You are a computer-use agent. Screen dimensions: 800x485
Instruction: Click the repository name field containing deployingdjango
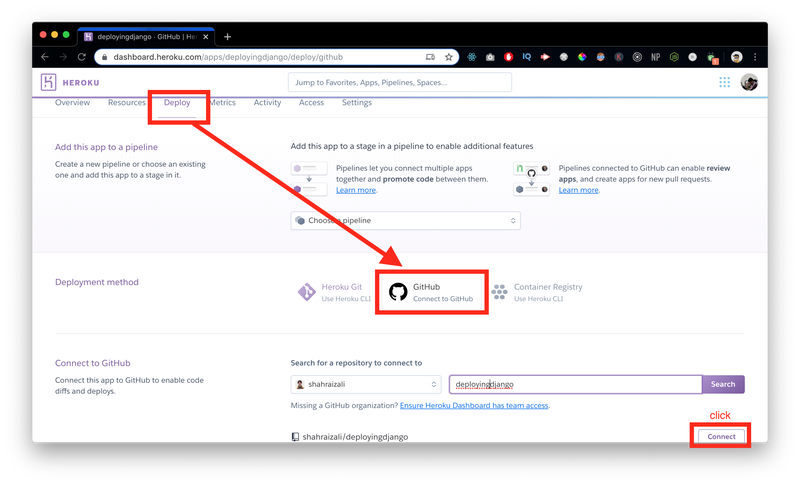pyautogui.click(x=576, y=385)
